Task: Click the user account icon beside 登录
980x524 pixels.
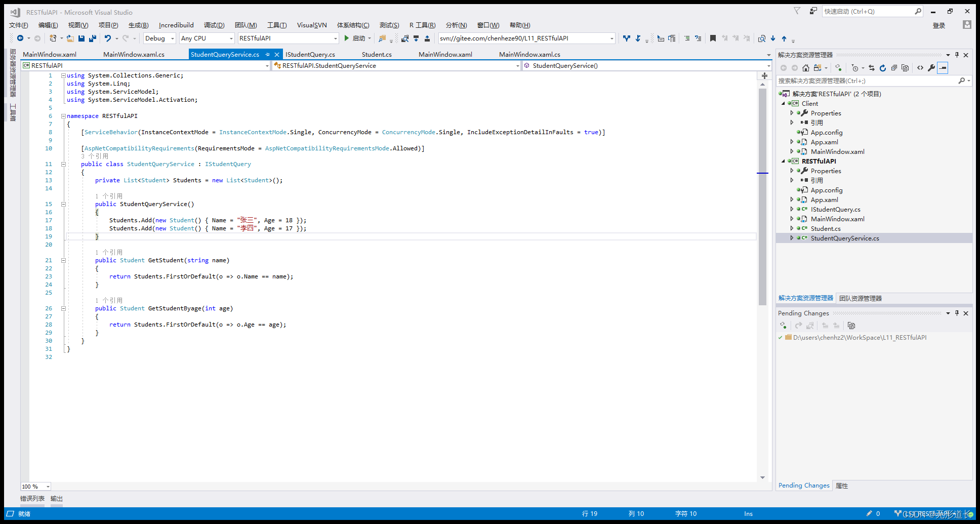Action: [967, 24]
